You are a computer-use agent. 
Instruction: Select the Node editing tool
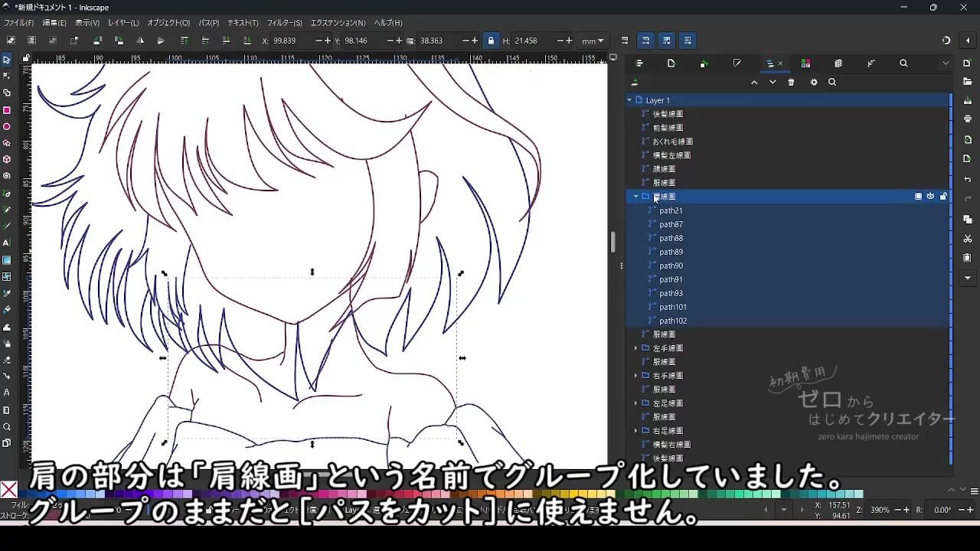pyautogui.click(x=7, y=76)
